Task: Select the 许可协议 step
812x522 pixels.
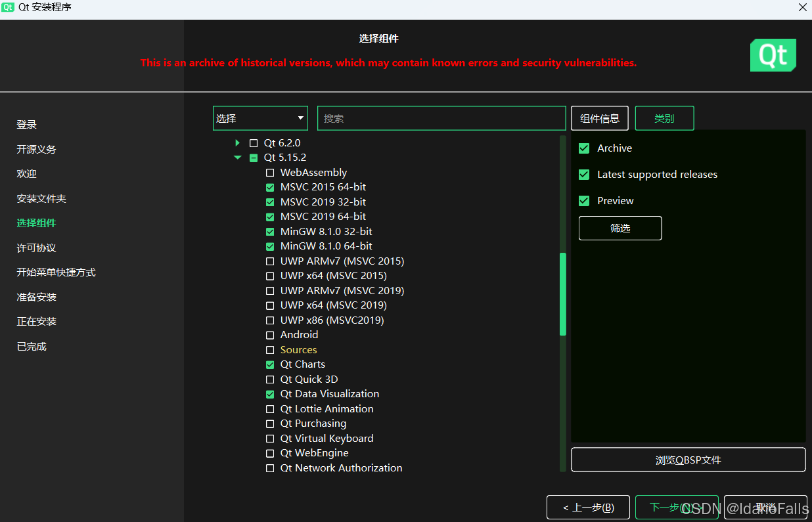Action: click(x=37, y=248)
